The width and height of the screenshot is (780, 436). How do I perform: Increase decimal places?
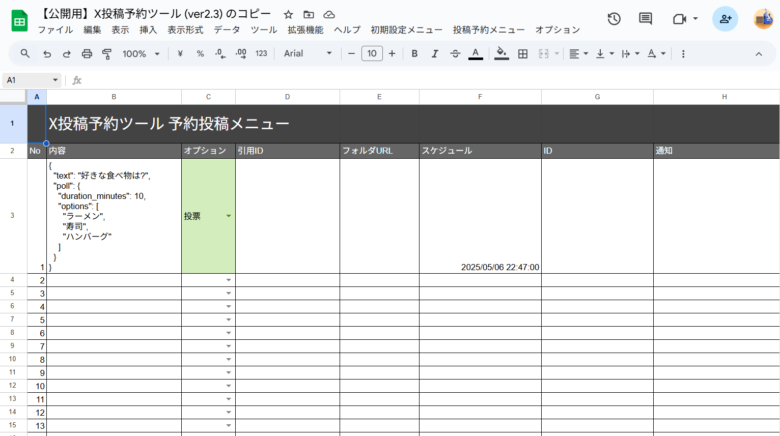tap(241, 54)
